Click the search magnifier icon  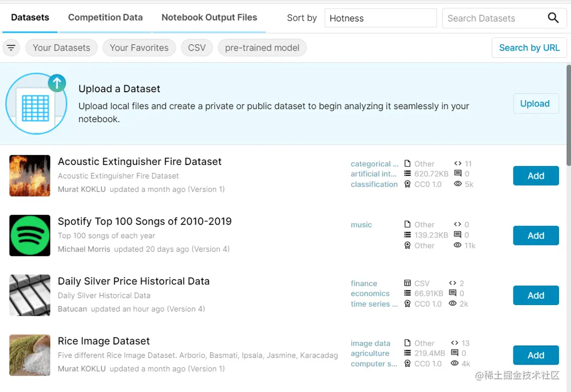[553, 18]
